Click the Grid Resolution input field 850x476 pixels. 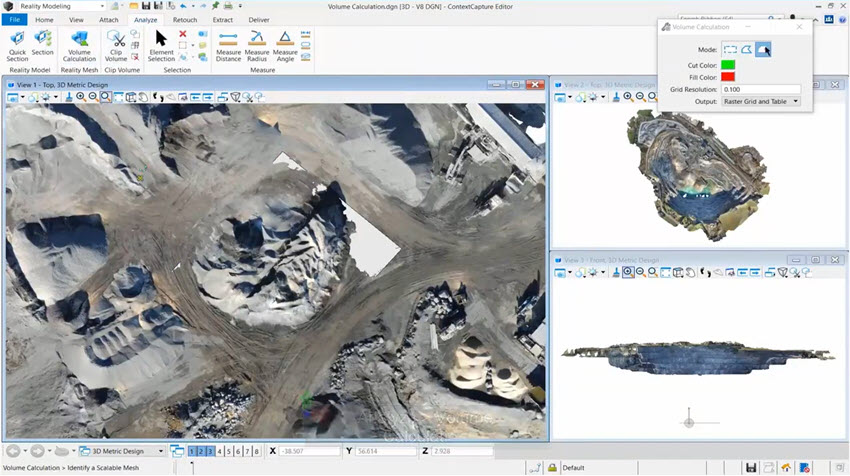point(760,89)
